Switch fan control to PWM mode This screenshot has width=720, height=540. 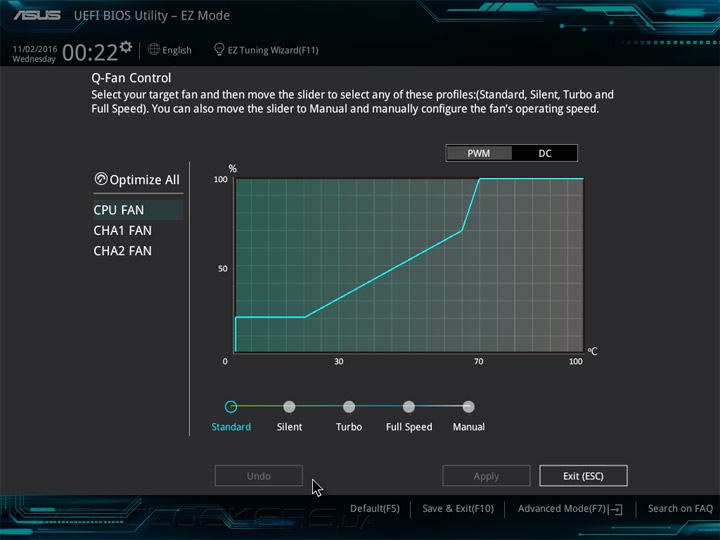[479, 153]
